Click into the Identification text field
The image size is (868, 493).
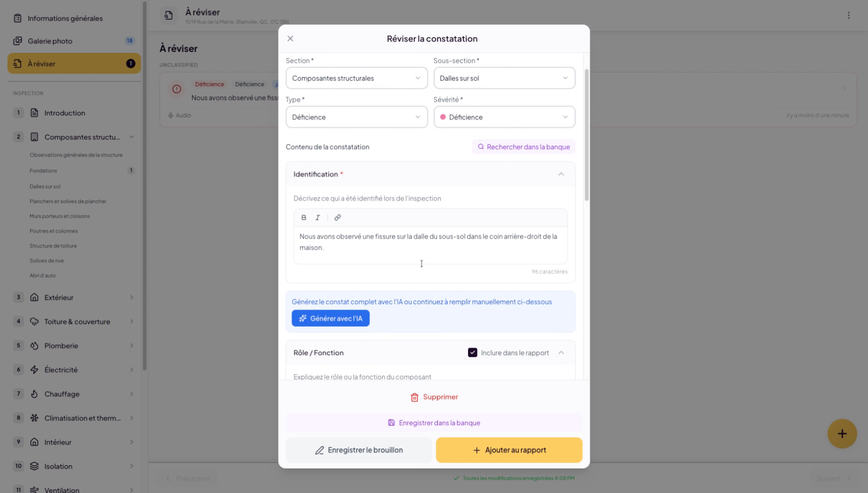430,242
